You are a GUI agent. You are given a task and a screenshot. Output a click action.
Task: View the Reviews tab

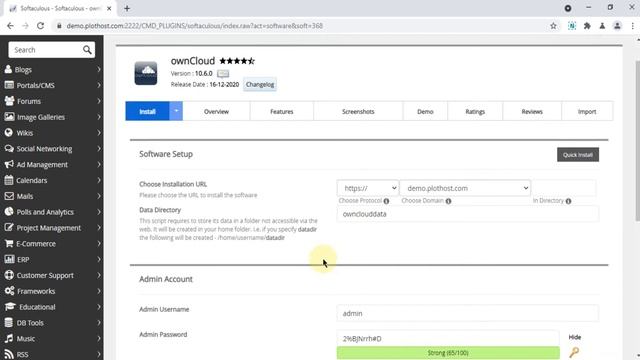point(532,111)
